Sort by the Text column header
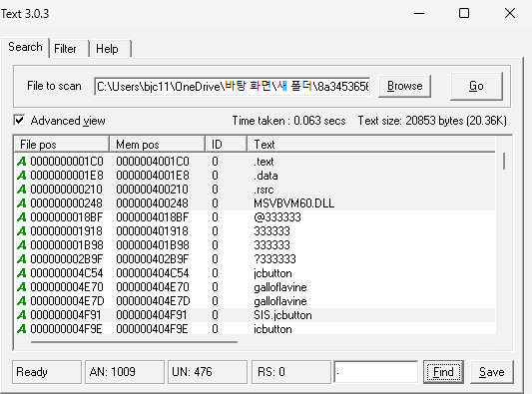This screenshot has width=532, height=394. pyautogui.click(x=371, y=145)
